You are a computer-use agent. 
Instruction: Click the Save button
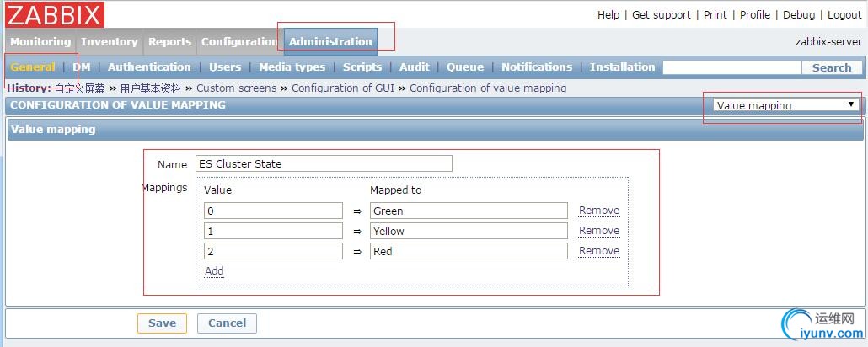point(162,323)
